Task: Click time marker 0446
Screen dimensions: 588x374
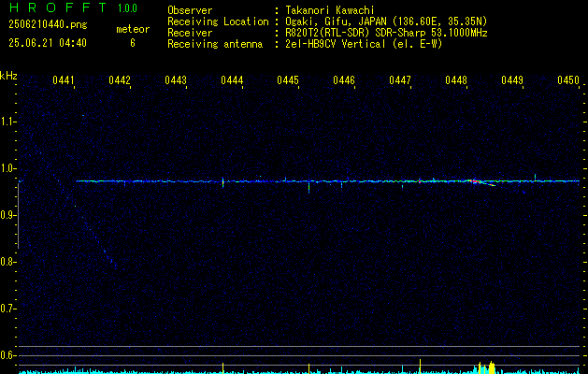Action: click(344, 80)
